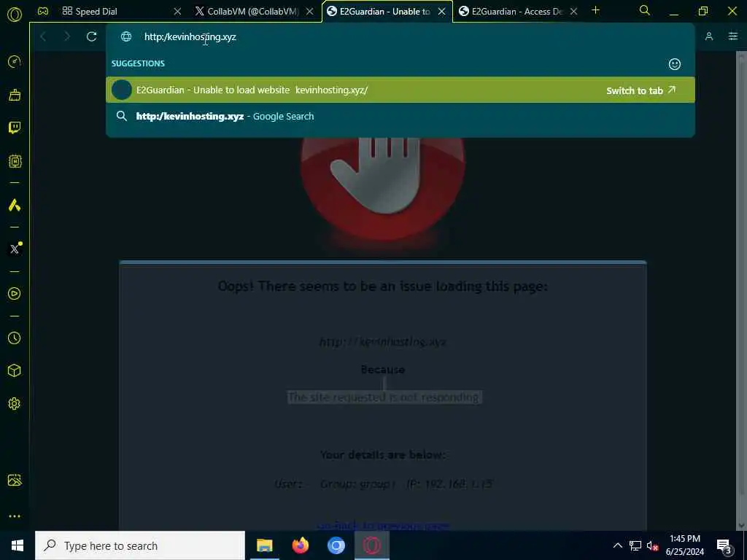747x560 pixels.
Task: Open the tab search magnifier
Action: (x=645, y=10)
